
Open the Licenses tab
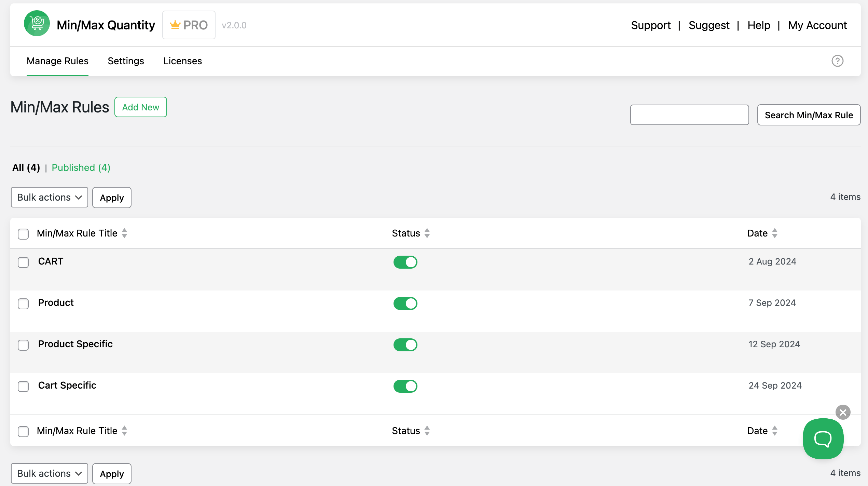(182, 61)
